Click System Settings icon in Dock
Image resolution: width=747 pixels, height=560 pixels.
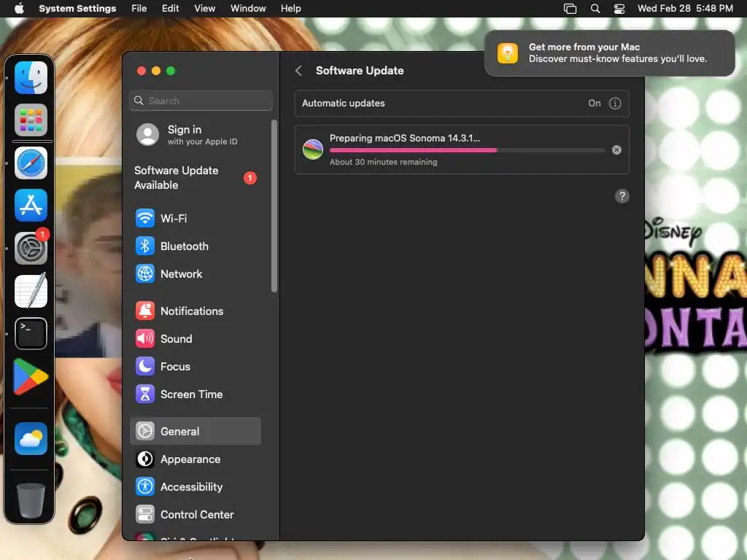(31, 248)
